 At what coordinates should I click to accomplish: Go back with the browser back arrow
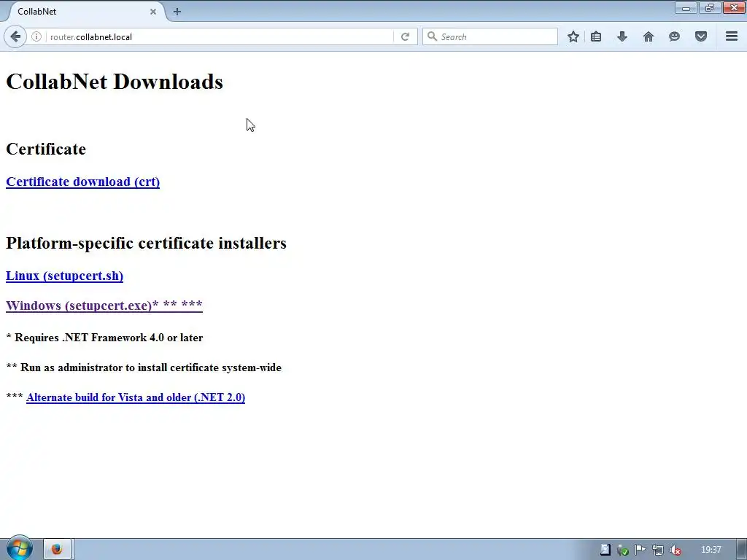click(15, 36)
